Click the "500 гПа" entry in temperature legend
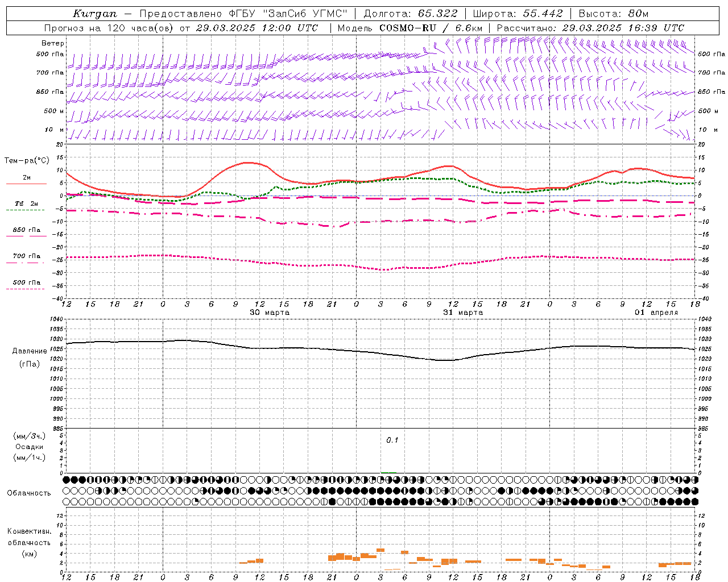Viewport: 728px width, 582px height. 27,282
